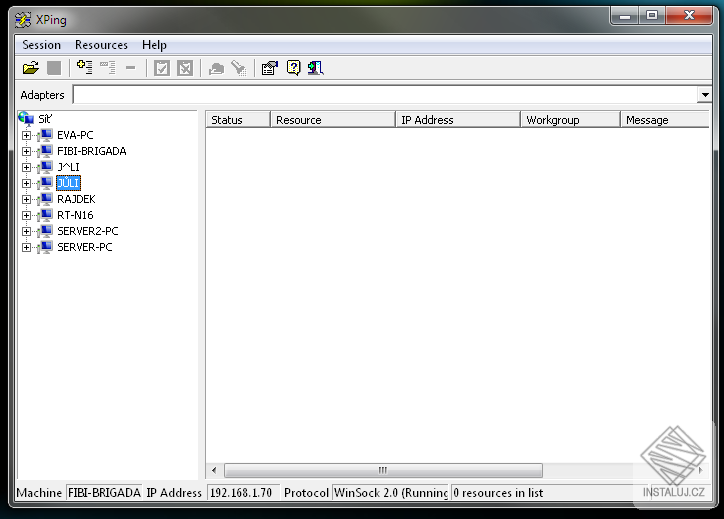The height and width of the screenshot is (519, 724).
Task: Select J^LI in the network tree
Action: pos(68,167)
